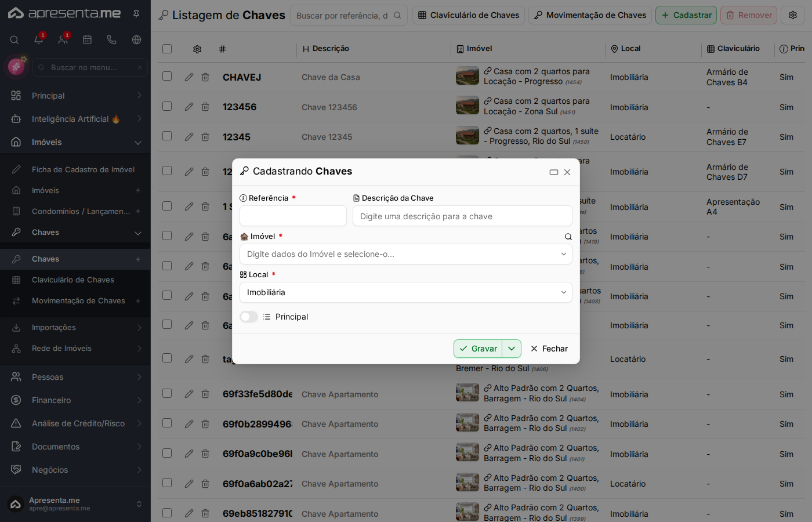Click the Imóvel search magnifier in dialog

pyautogui.click(x=568, y=237)
